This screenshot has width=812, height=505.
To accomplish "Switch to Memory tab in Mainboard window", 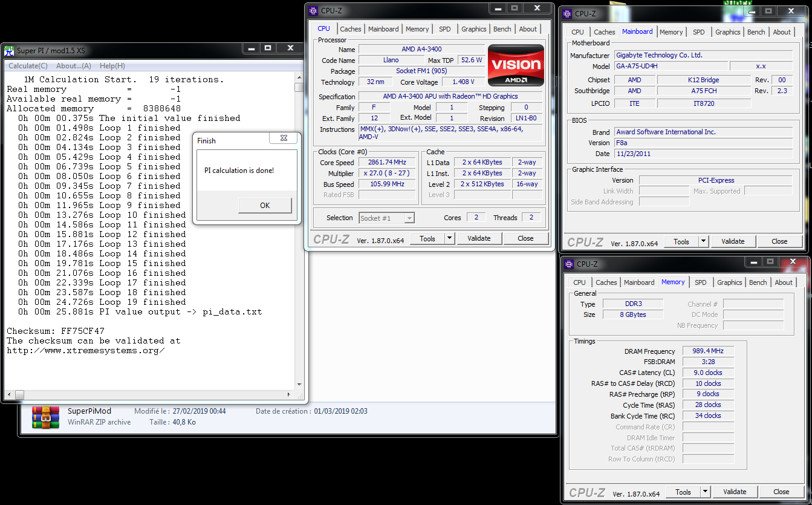I will (671, 32).
